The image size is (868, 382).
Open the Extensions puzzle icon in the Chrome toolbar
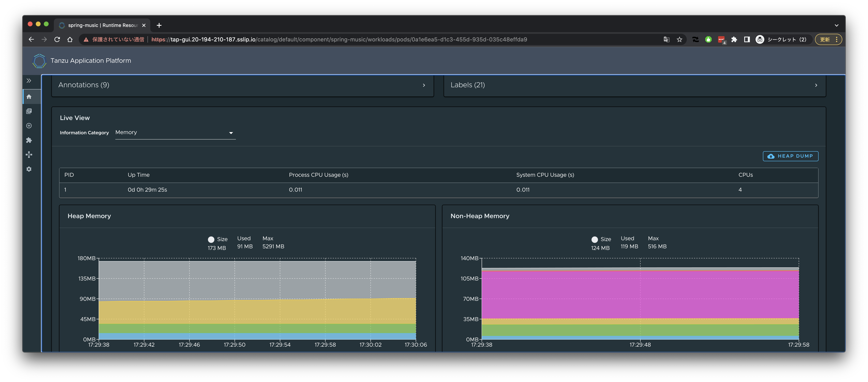pyautogui.click(x=734, y=39)
